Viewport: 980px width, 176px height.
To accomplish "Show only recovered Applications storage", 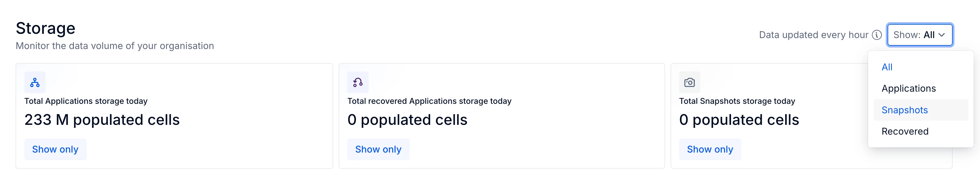I will (378, 149).
